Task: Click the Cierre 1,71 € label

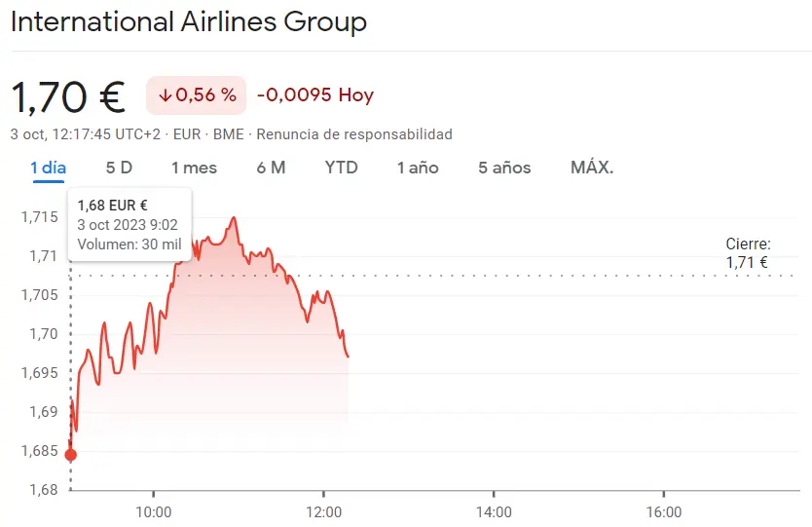Action: tap(748, 252)
